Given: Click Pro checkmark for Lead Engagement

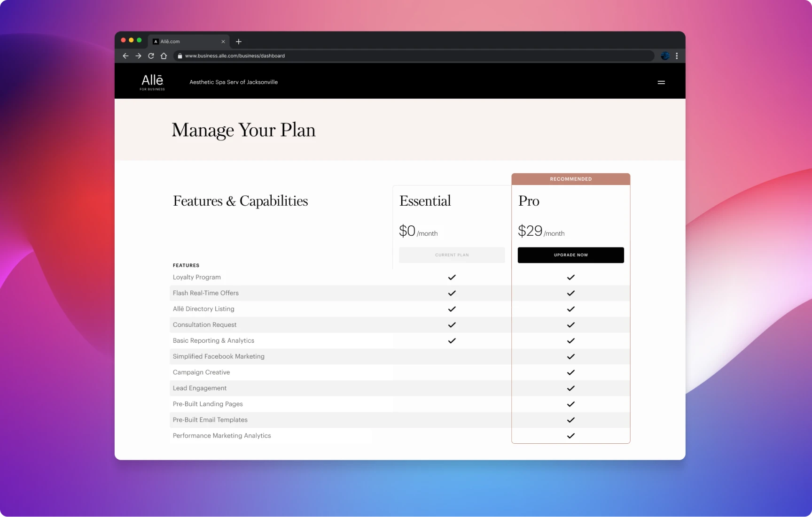Looking at the screenshot, I should pos(571,388).
